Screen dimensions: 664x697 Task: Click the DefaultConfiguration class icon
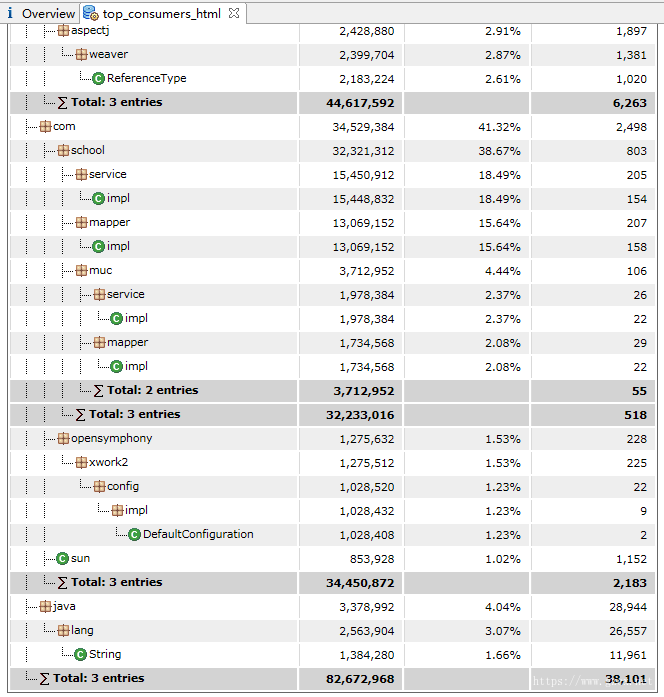pyautogui.click(x=134, y=535)
